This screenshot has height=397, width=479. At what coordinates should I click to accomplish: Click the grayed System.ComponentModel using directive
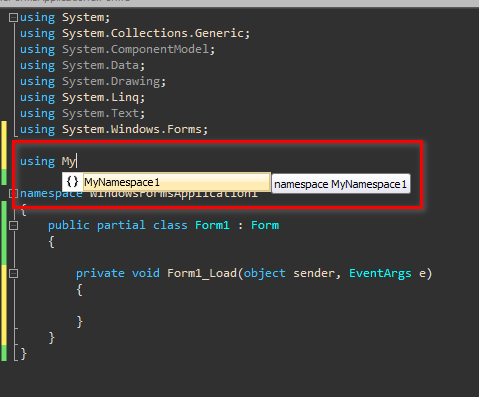click(117, 49)
